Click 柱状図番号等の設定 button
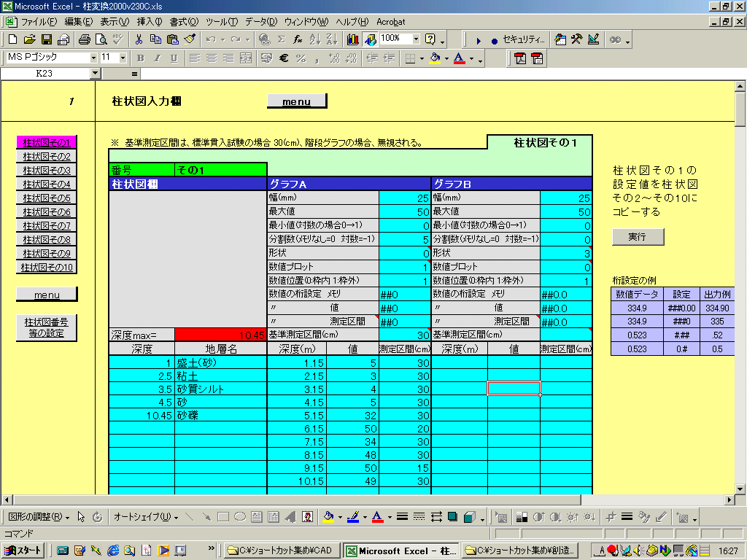The height and width of the screenshot is (560, 747). (46, 327)
